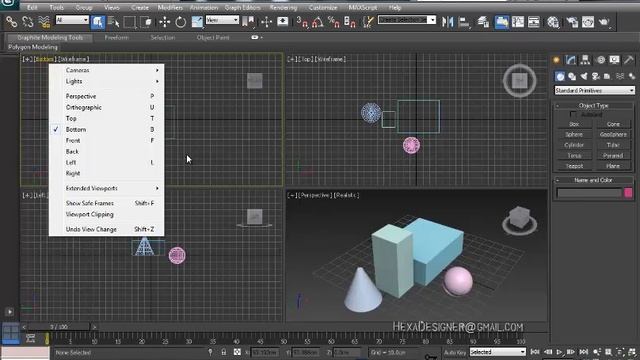Toggle keyboard shortcut override icon

tap(282, 22)
